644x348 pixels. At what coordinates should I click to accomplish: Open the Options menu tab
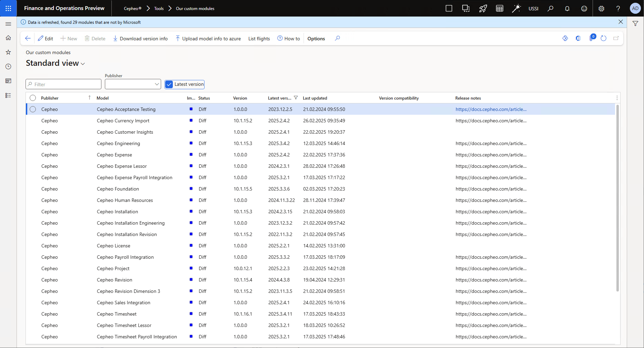[316, 39]
